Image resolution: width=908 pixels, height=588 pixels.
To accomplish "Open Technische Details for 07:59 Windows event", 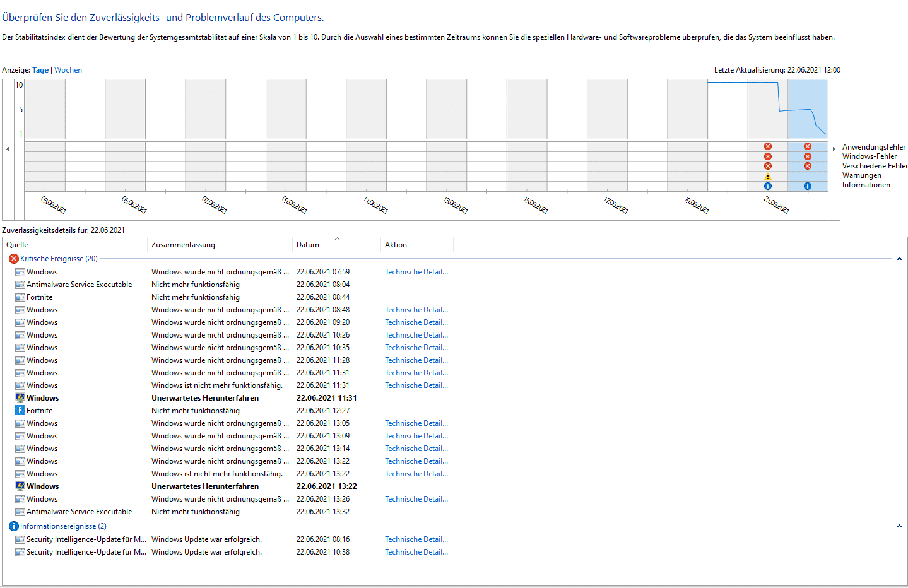I will click(416, 272).
